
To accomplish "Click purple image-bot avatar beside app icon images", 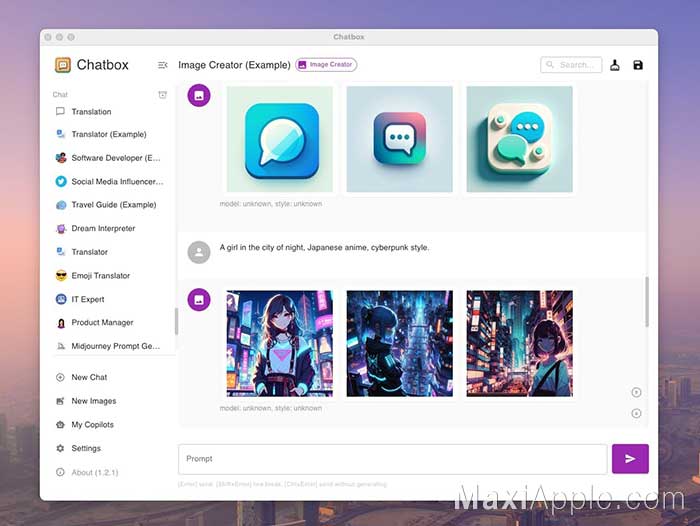I will (x=199, y=96).
